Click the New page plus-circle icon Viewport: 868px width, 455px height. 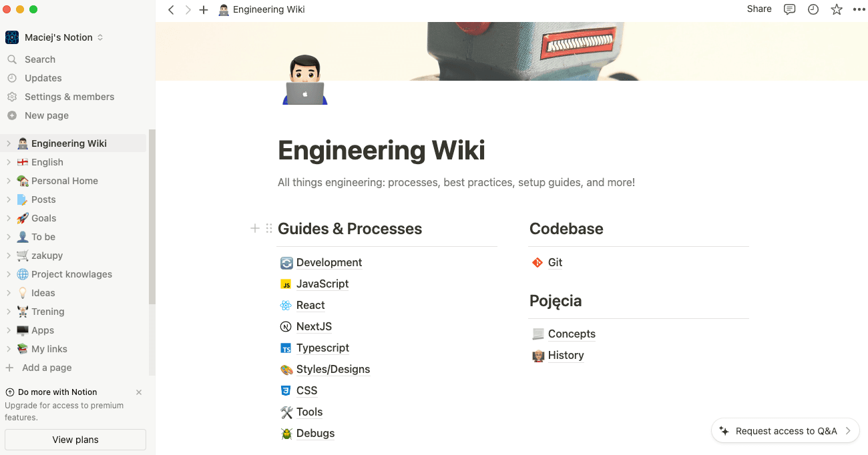click(11, 115)
